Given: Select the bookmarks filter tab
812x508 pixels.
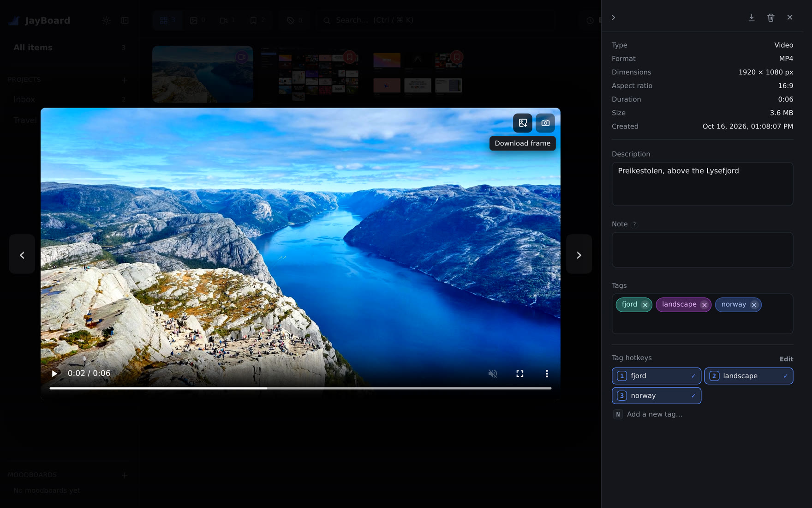Looking at the screenshot, I should pos(257,20).
